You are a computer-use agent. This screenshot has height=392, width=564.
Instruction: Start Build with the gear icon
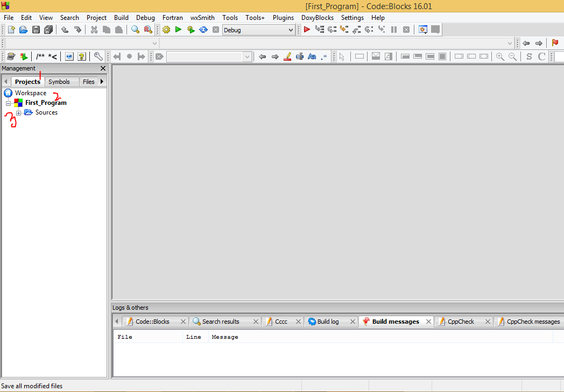166,30
